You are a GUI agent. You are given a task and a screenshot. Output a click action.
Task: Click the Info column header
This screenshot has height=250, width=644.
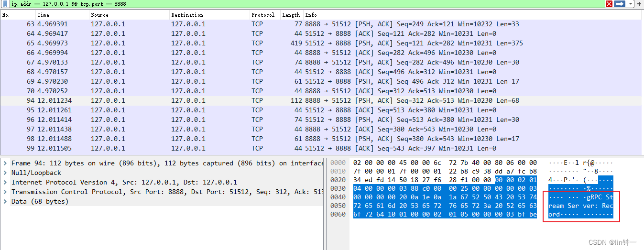pos(311,15)
